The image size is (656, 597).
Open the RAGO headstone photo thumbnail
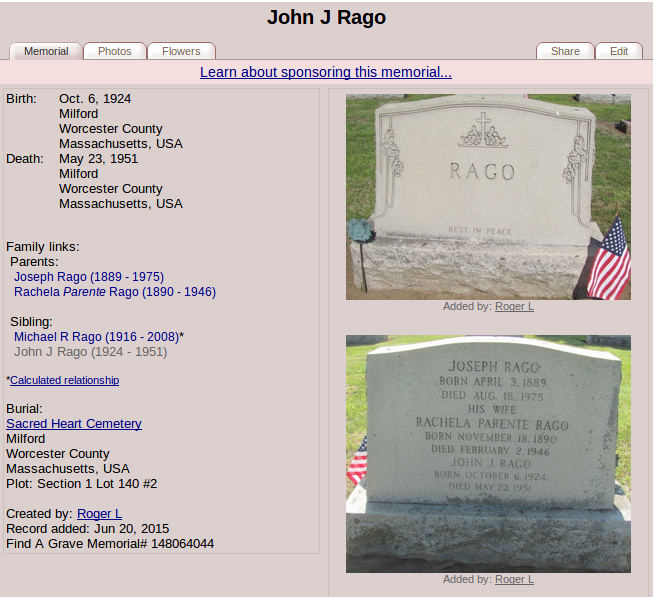(488, 197)
